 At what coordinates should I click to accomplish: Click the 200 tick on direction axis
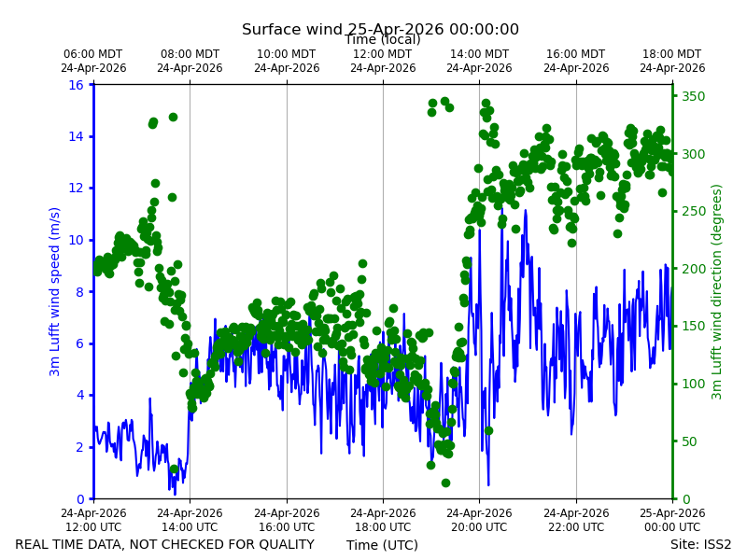click(x=693, y=269)
